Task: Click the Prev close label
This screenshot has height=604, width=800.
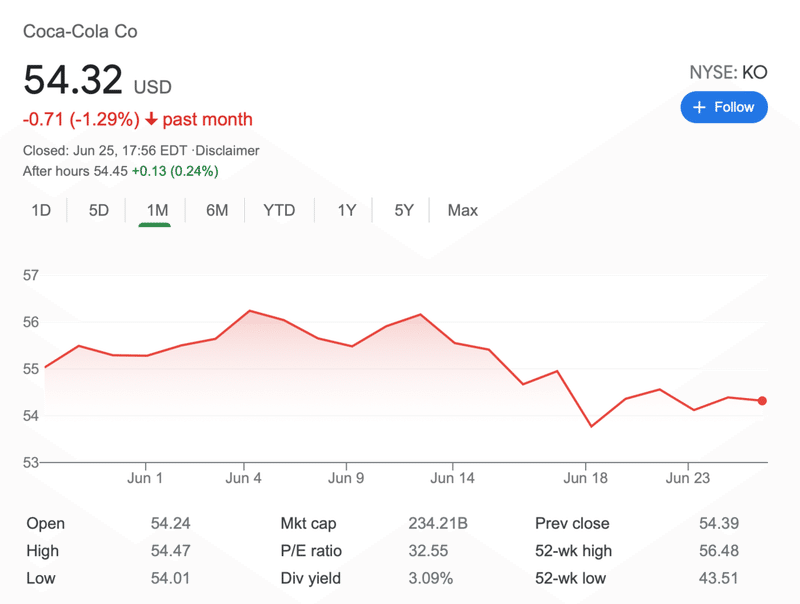Action: pos(572,523)
